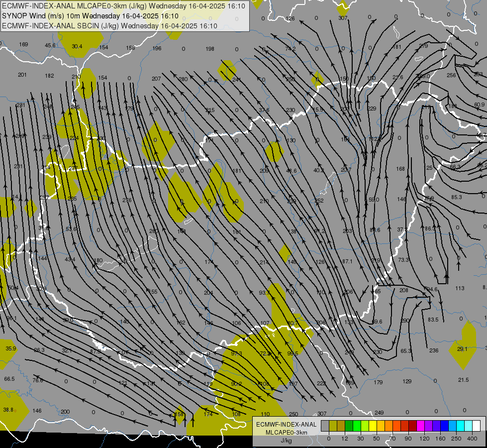Click the legend tick label 70
Screen dimensions: 487x448
[392, 439]
